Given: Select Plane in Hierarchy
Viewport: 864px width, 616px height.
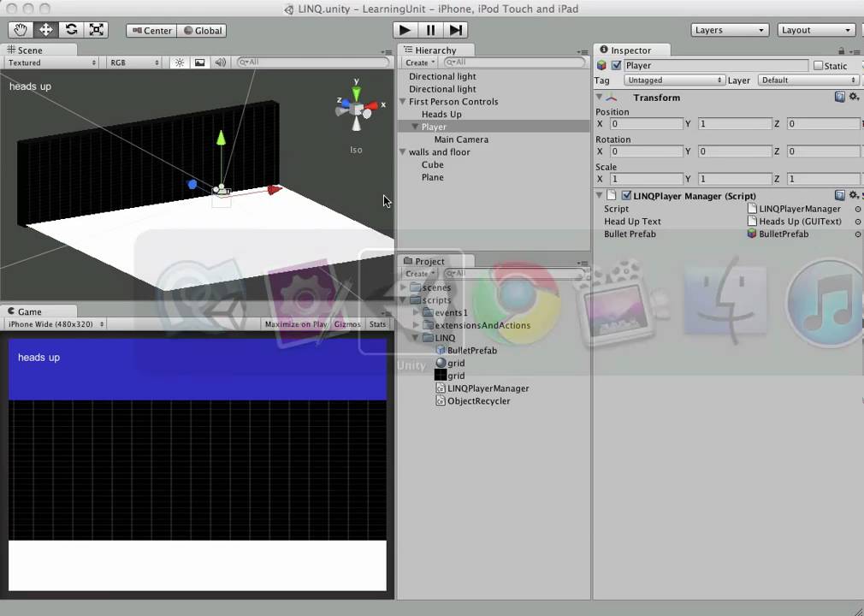Looking at the screenshot, I should pos(433,177).
